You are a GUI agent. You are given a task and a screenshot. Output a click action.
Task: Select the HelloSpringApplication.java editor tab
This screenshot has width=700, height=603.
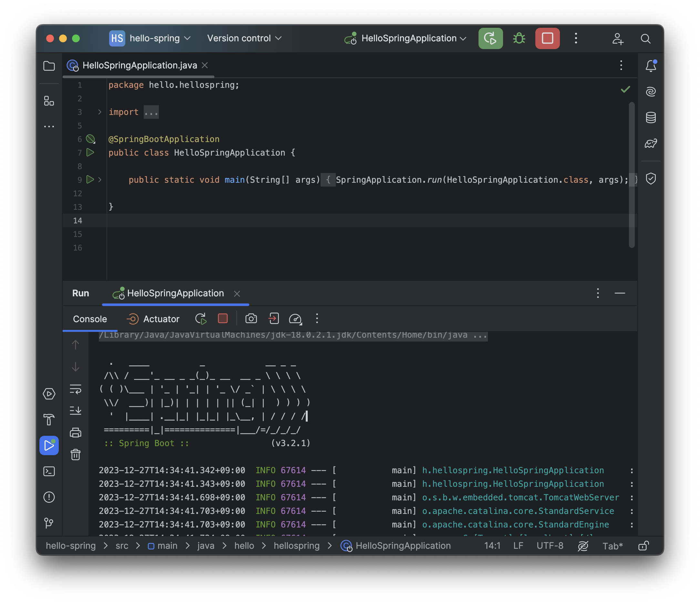click(139, 66)
